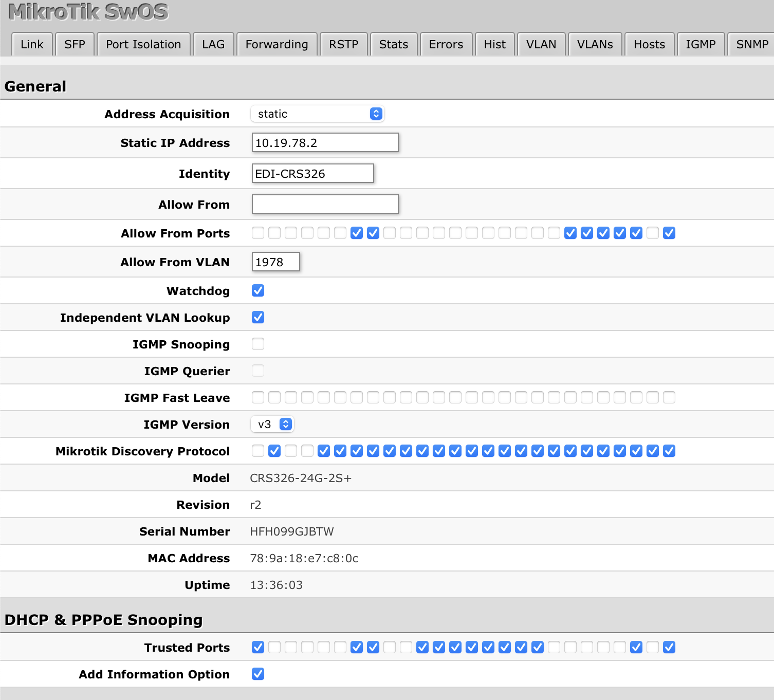Click the MAC address 78:9a:18:e7:c8:0c
Screen dimensions: 774x700
[304, 558]
